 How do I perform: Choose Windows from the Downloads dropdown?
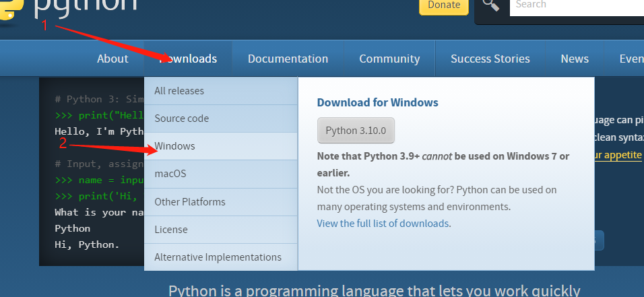click(175, 146)
